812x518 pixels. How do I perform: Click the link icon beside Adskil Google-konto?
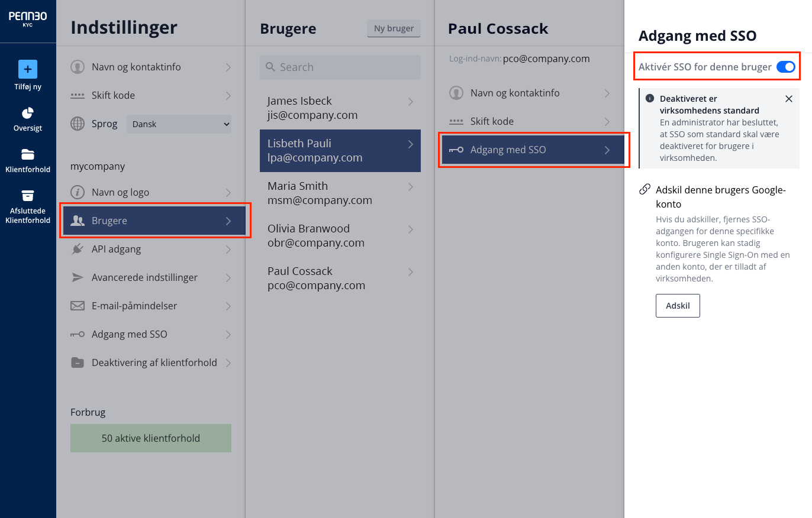645,190
